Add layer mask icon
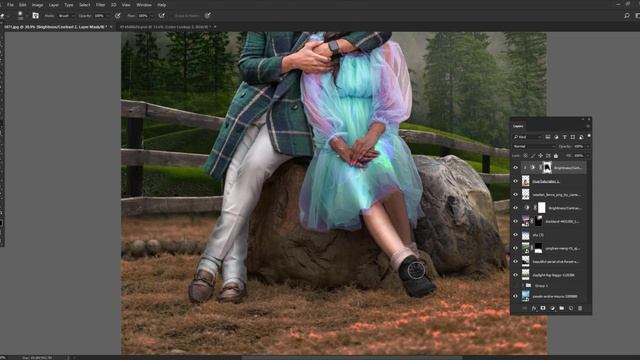This screenshot has height=360, width=640. point(543,308)
